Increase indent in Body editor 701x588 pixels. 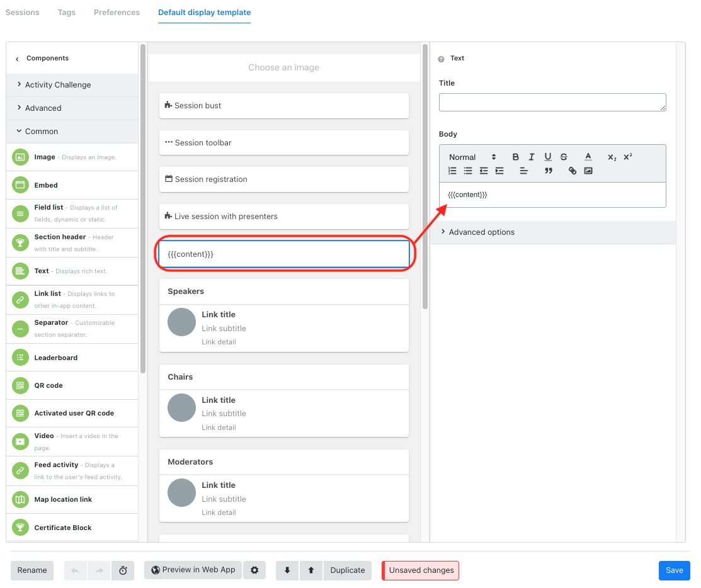[499, 171]
